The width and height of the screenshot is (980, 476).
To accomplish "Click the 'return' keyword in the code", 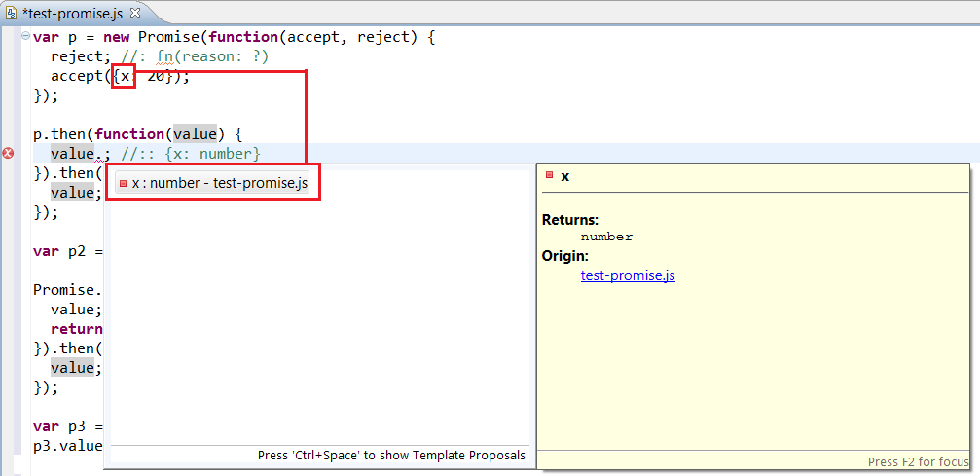I will [77, 329].
